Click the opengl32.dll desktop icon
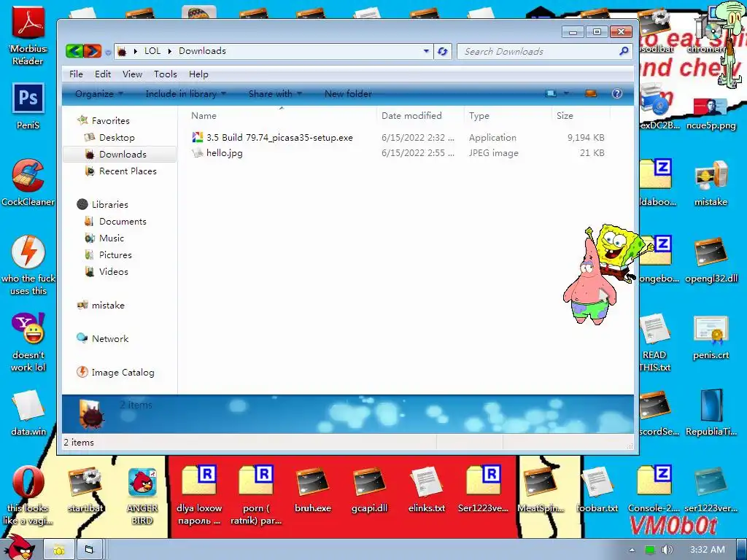 click(x=711, y=260)
